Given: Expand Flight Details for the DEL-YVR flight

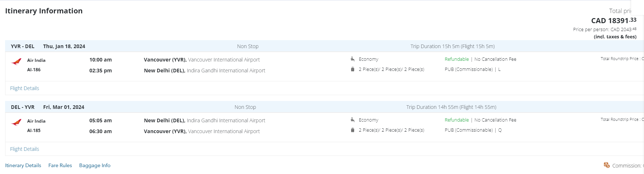Looking at the screenshot, I should coord(25,149).
